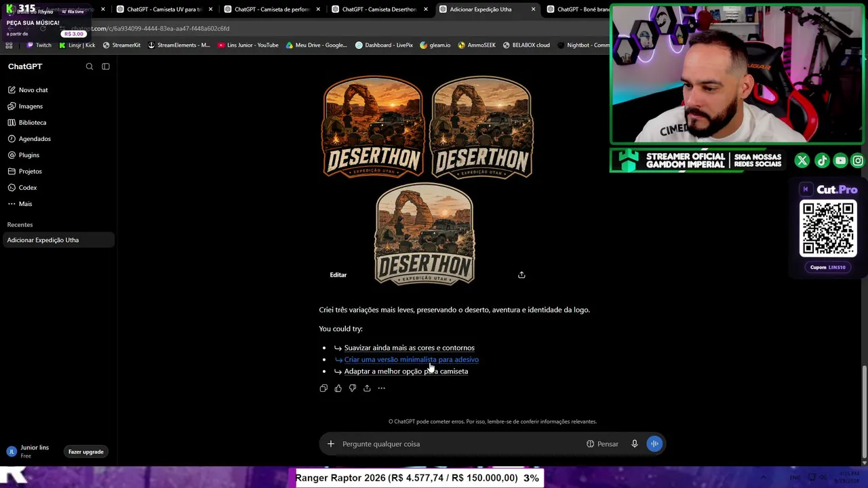Share the response via the action row icon

(x=367, y=388)
